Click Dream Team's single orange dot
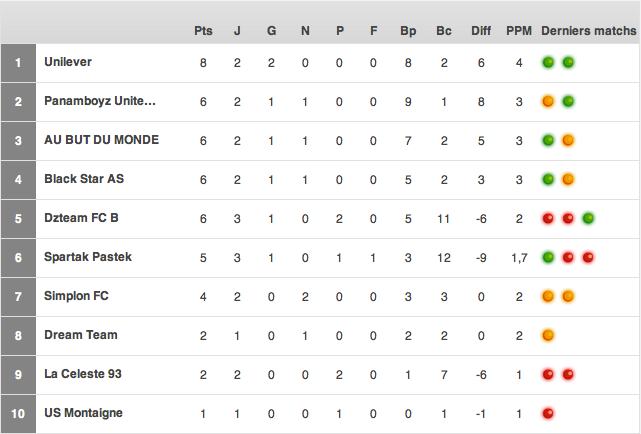Viewport: 641px width, 434px height. [x=548, y=335]
